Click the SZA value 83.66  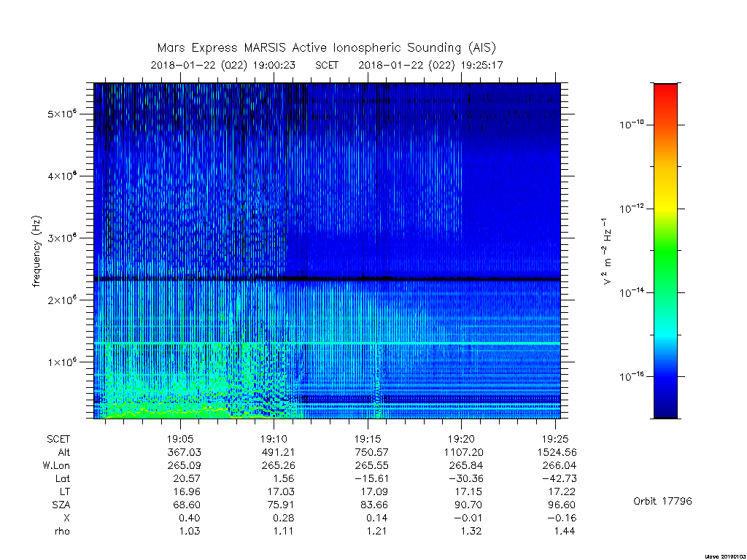click(x=374, y=505)
